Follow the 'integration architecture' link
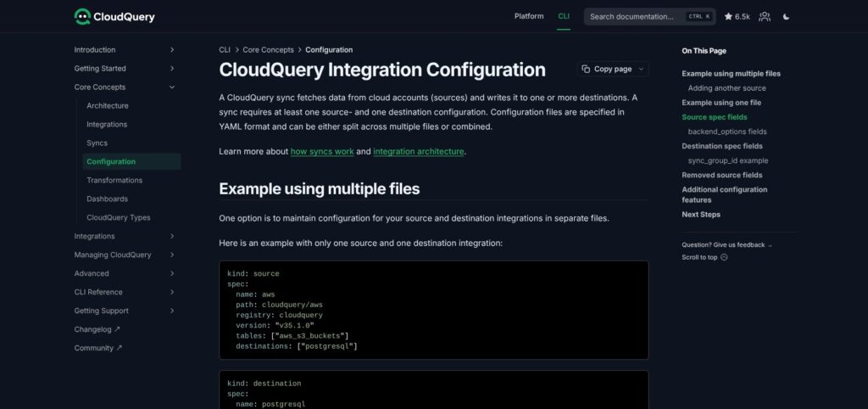This screenshot has height=409, width=868. [419, 151]
